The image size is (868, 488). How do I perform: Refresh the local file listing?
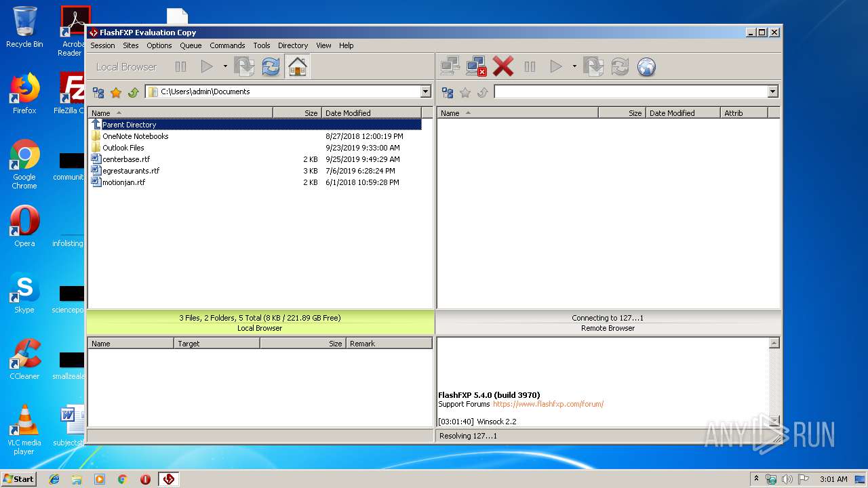271,66
